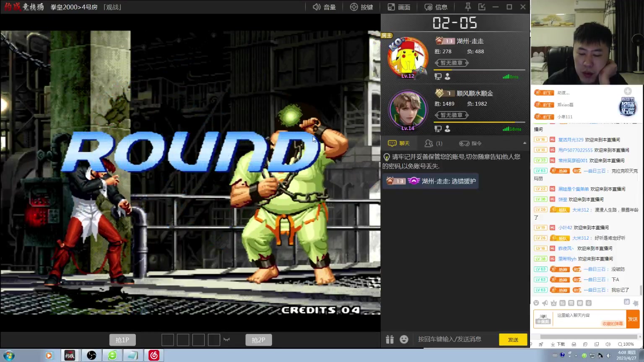Click the crown icon in the stream chat toolbar
The height and width of the screenshot is (362, 644).
(x=554, y=303)
